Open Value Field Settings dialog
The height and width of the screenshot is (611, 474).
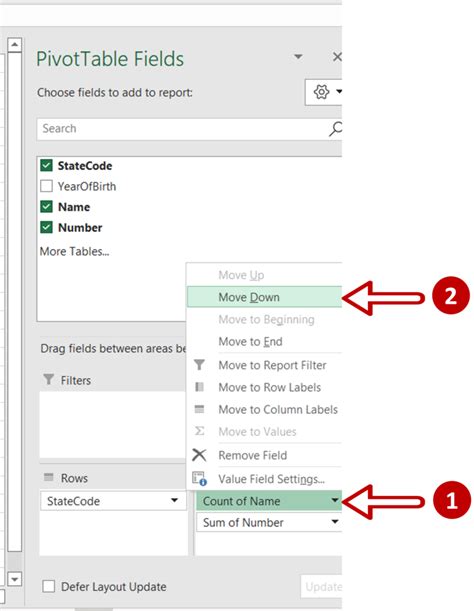(264, 479)
